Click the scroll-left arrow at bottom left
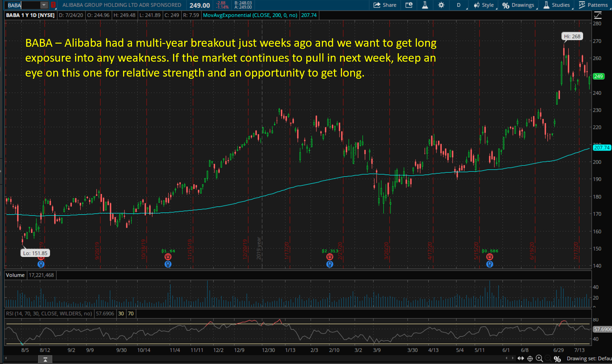This screenshot has width=612, height=364. (x=6, y=358)
